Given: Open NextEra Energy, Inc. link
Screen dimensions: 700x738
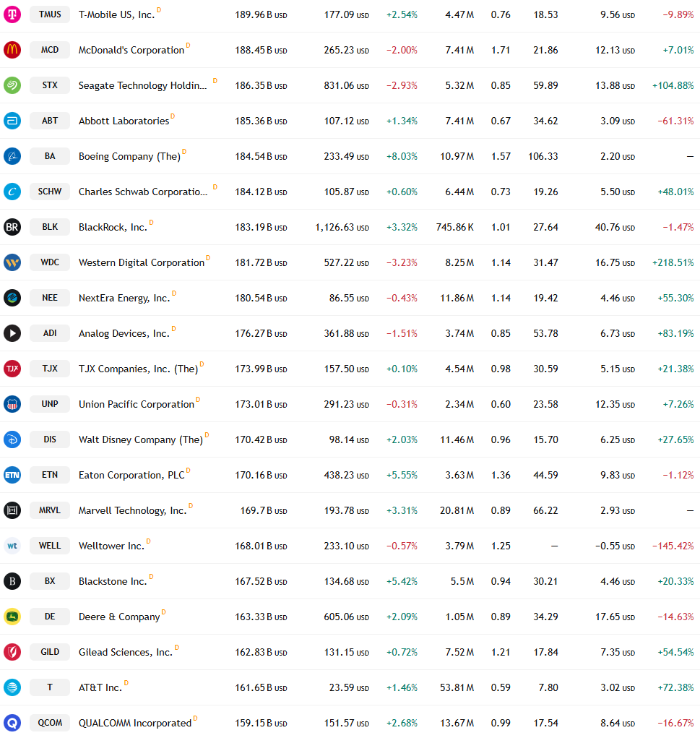Looking at the screenshot, I should pos(124,298).
